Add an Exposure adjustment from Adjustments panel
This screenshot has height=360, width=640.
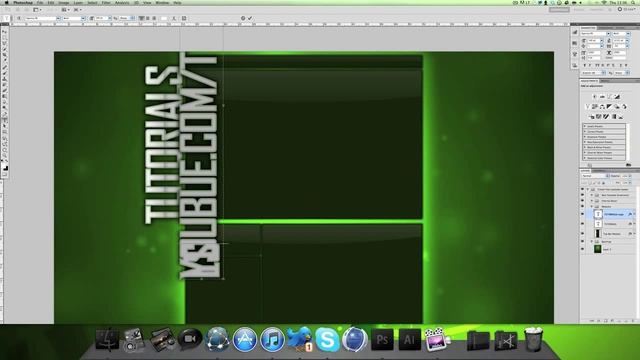tap(617, 97)
